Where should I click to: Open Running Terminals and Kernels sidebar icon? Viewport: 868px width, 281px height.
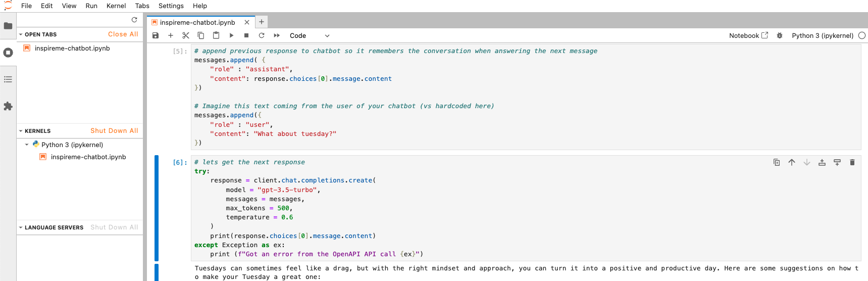[8, 53]
